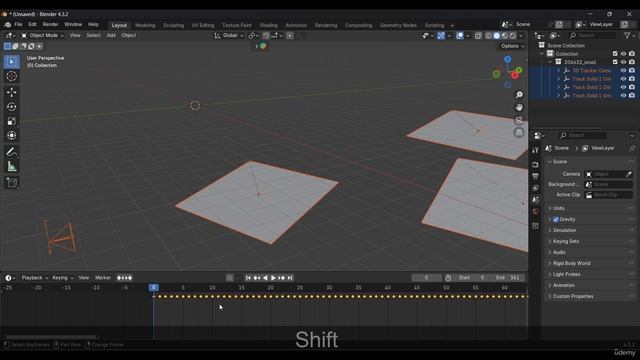Open the viewport Options dropdown
The image size is (640, 360).
512,46
